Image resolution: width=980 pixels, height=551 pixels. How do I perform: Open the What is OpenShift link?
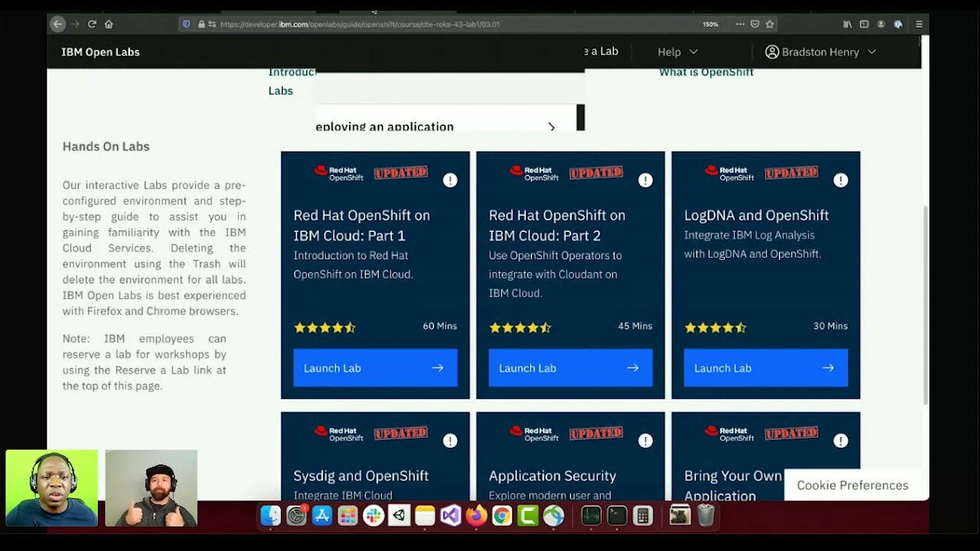(x=706, y=72)
